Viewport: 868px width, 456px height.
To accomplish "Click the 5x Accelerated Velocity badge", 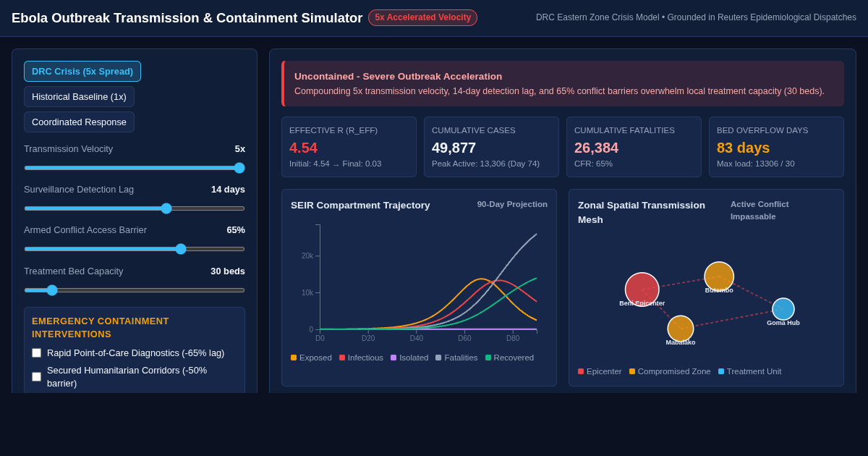I will click(422, 17).
